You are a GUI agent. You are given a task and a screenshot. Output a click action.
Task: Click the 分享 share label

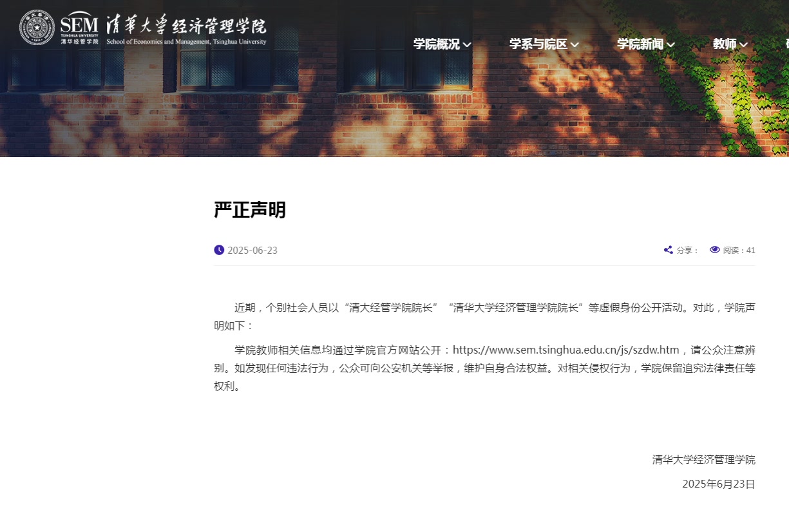[x=687, y=251]
